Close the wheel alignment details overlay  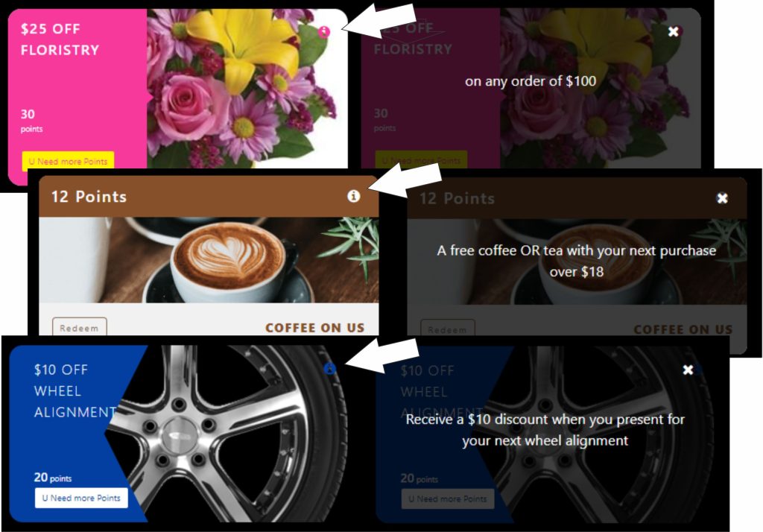688,370
